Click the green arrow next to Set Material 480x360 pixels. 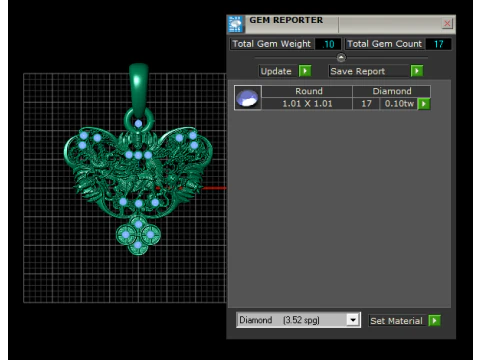(434, 321)
